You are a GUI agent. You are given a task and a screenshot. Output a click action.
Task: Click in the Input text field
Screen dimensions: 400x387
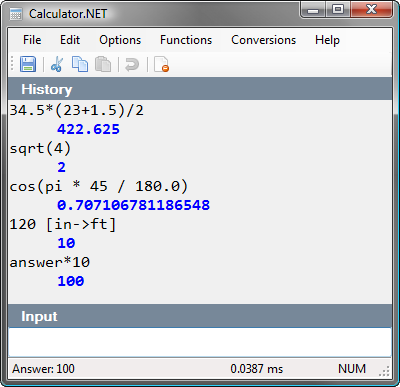tap(200, 342)
